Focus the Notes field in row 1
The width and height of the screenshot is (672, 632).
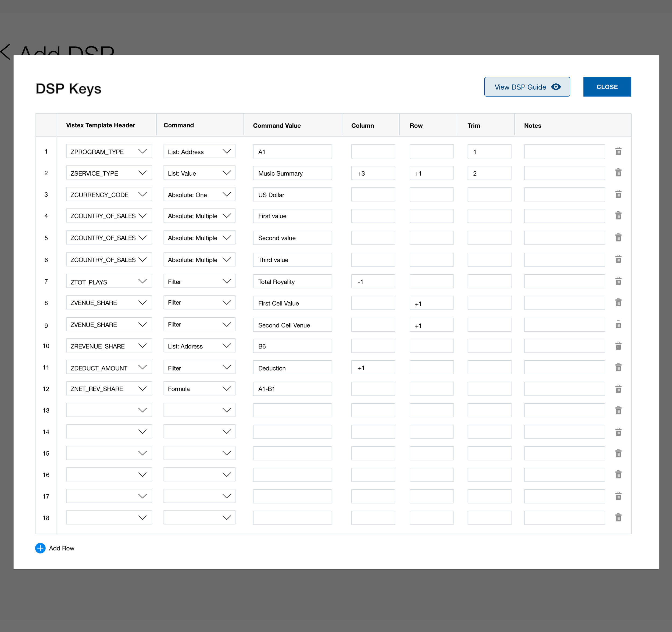pyautogui.click(x=564, y=151)
